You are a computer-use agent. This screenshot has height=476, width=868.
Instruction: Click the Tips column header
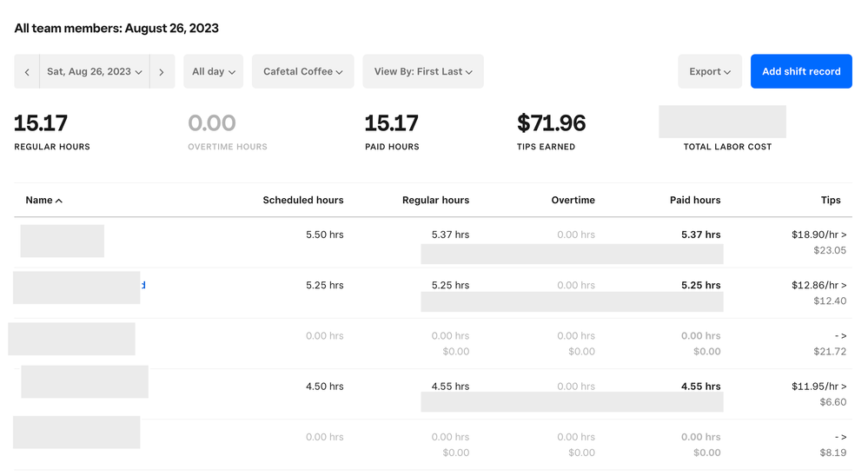[830, 201]
